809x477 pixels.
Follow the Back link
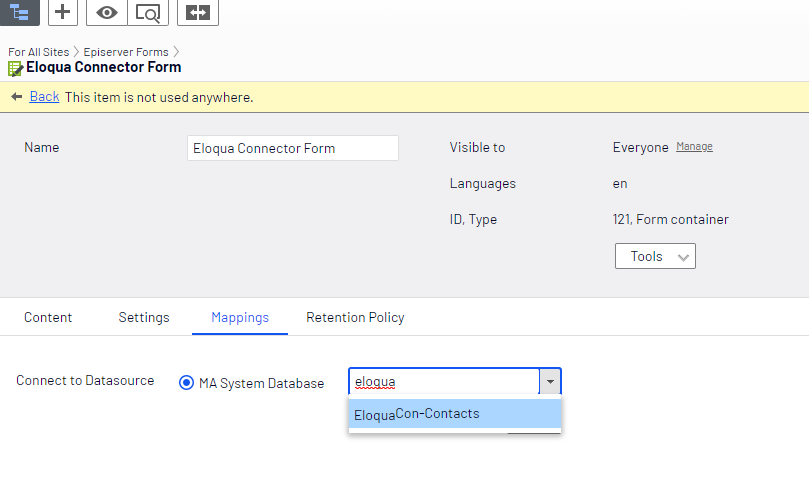point(44,96)
